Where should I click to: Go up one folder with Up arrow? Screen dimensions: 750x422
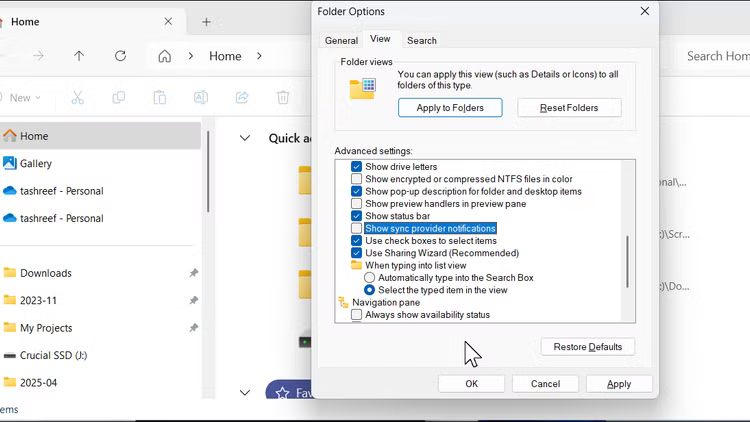point(79,56)
